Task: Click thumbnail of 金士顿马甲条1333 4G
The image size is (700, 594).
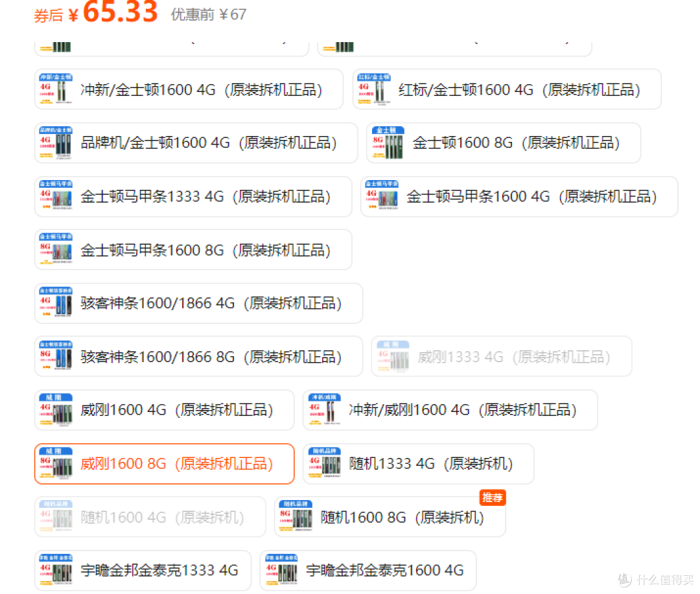Action: 56,196
